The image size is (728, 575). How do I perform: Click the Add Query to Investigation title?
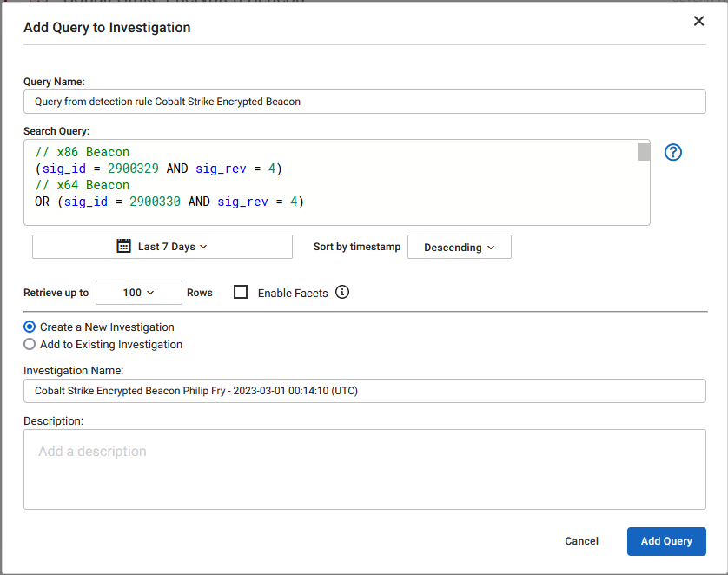[x=107, y=27]
